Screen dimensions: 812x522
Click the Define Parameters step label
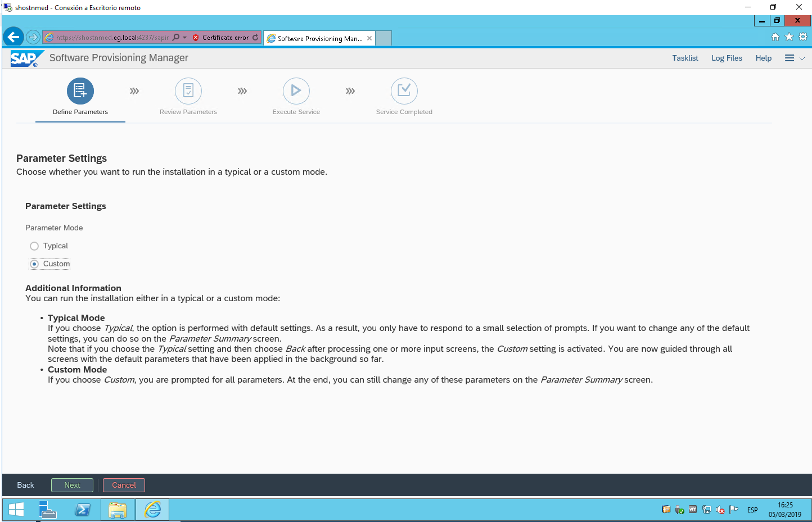point(80,112)
